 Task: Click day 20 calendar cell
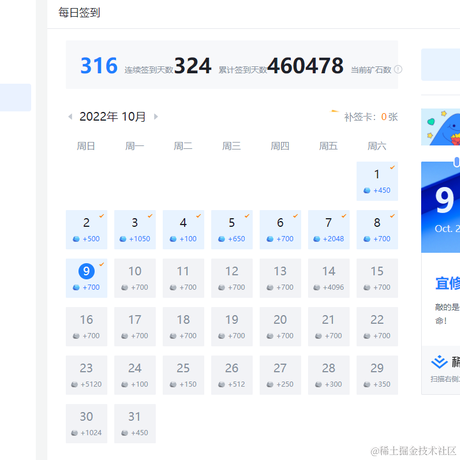[280, 327]
